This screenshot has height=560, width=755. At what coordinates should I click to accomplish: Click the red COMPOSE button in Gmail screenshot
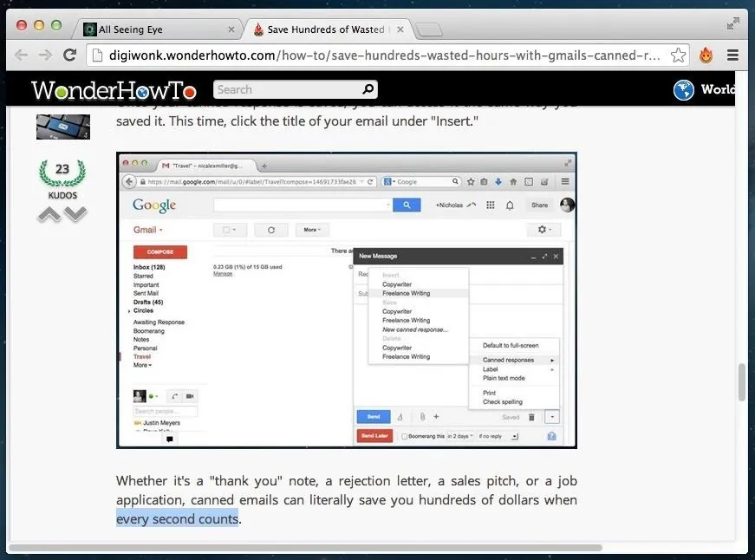pos(159,252)
